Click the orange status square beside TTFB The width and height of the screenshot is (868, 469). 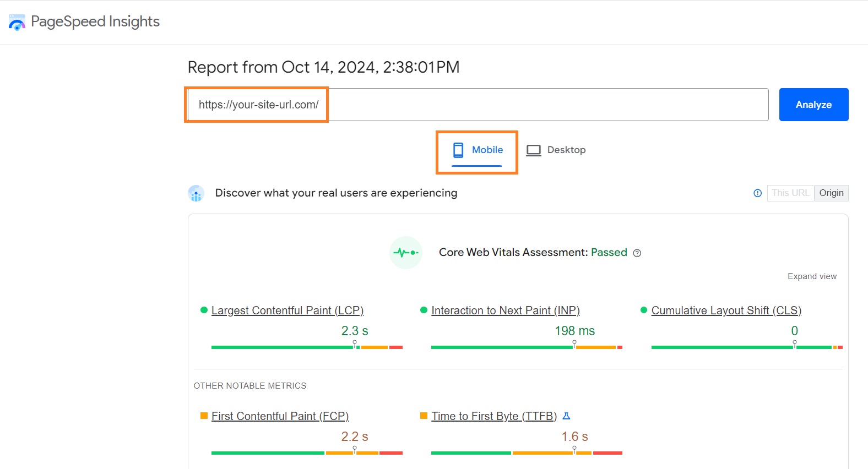pyautogui.click(x=424, y=416)
